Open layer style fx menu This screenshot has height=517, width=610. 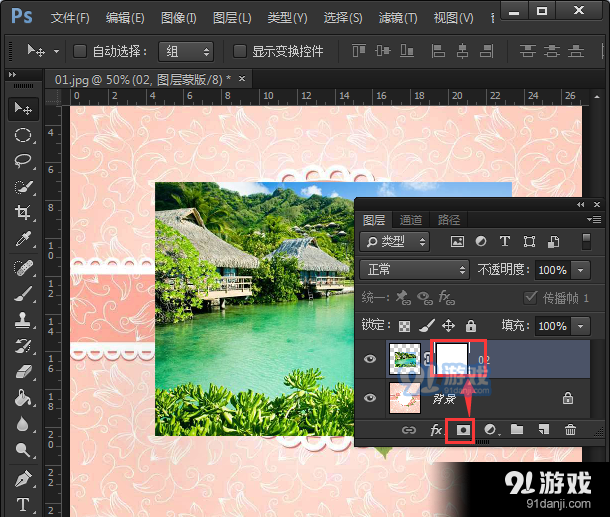436,430
